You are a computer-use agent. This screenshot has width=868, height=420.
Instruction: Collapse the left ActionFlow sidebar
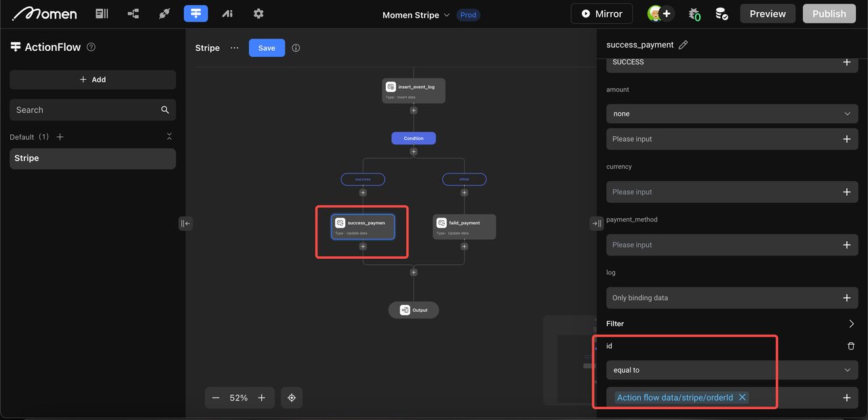[185, 224]
